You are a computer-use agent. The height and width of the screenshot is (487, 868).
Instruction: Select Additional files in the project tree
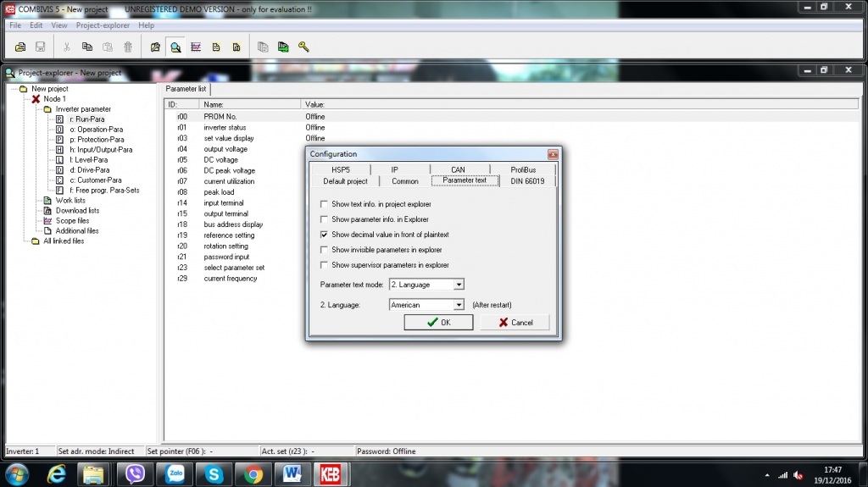click(77, 230)
